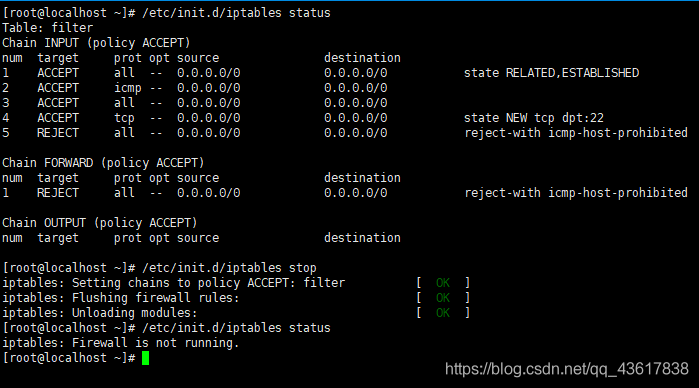Click 'target' header under INPUT chain
The width and height of the screenshot is (699, 388).
[x=58, y=58]
